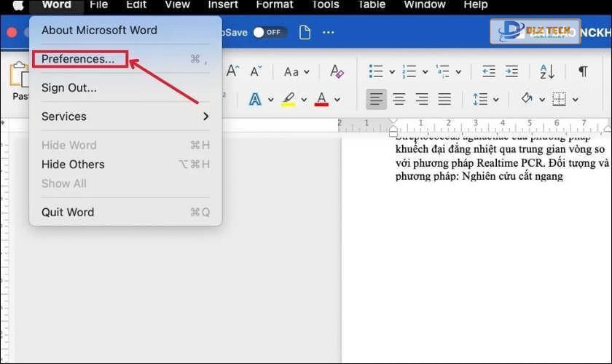Screen dimensions: 612x364
Task: Choose Preferences... from the Word menu
Action: 125,59
